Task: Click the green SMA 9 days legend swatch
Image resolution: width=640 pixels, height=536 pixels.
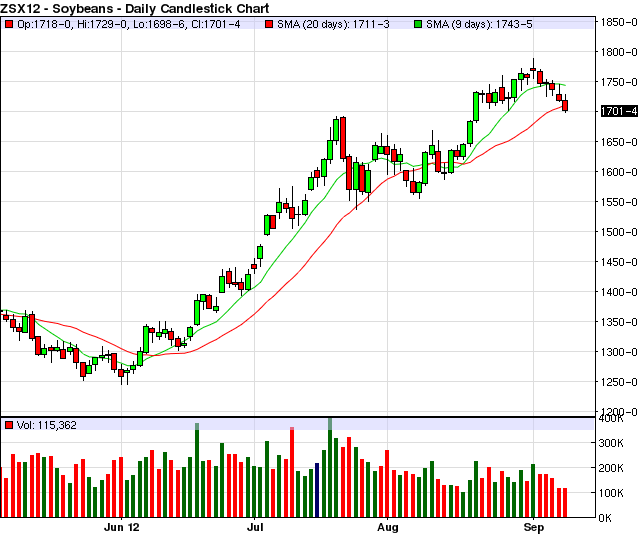Action: [x=418, y=24]
